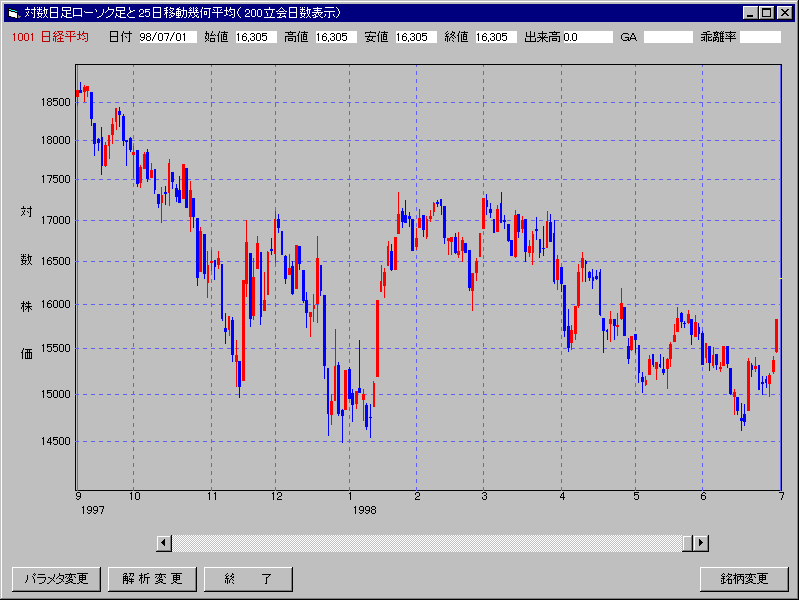Close the chart window
799x600 pixels.
(785, 13)
